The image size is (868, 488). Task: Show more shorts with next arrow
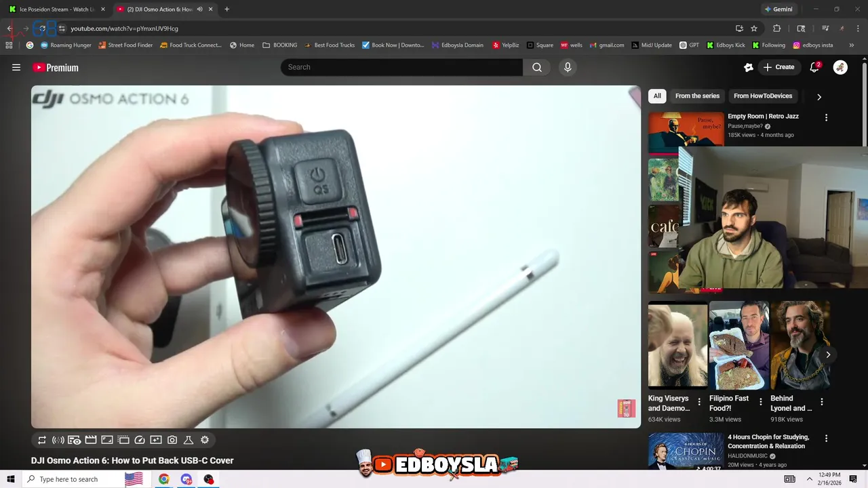828,354
